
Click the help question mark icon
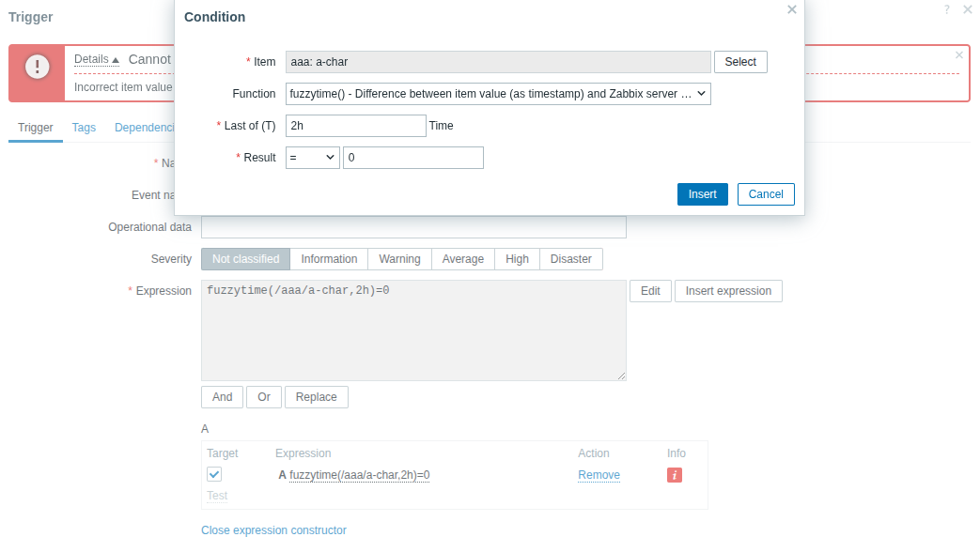click(x=946, y=9)
